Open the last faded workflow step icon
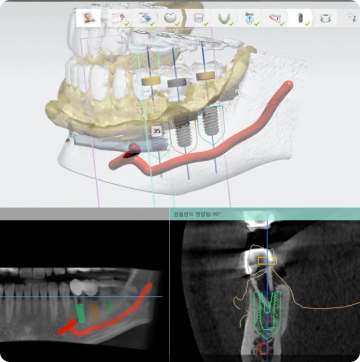This screenshot has height=362, width=360. tap(351, 18)
